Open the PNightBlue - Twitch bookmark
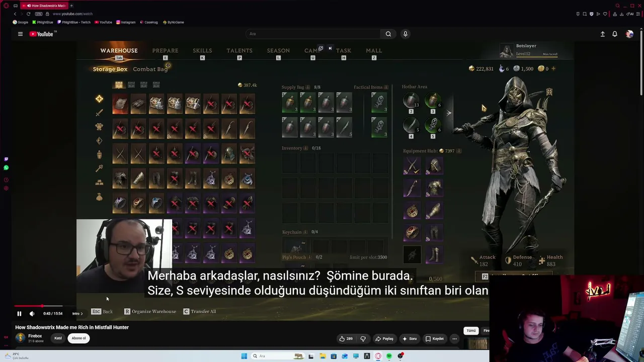The height and width of the screenshot is (362, 644). 74,22
